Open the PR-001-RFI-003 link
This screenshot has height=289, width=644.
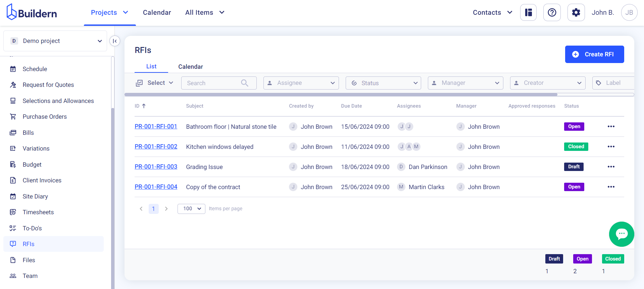coord(156,167)
